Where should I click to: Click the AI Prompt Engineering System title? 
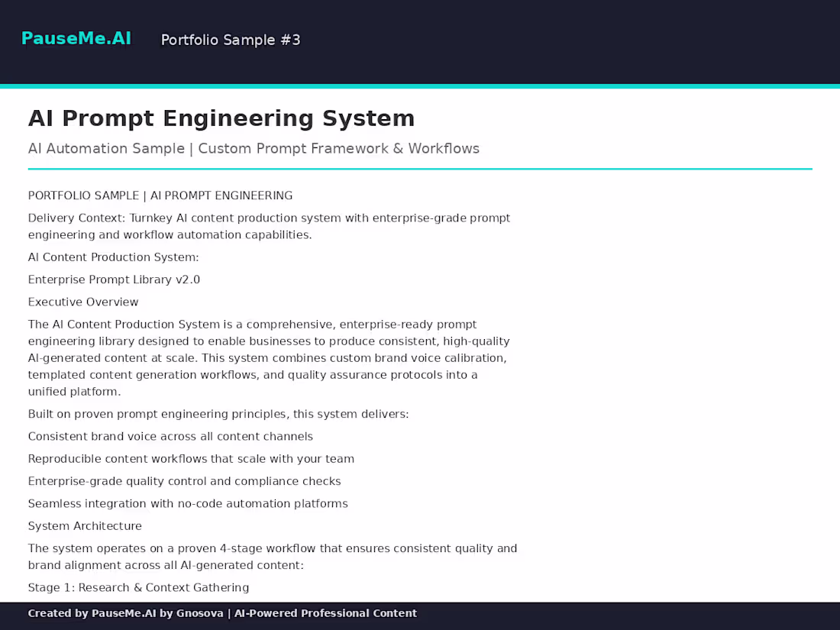pyautogui.click(x=221, y=118)
